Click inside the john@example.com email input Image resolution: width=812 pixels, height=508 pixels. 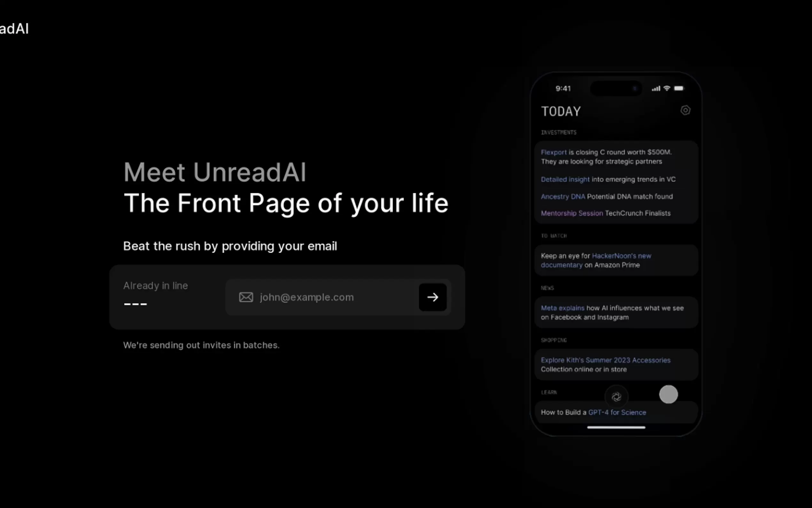pyautogui.click(x=319, y=297)
